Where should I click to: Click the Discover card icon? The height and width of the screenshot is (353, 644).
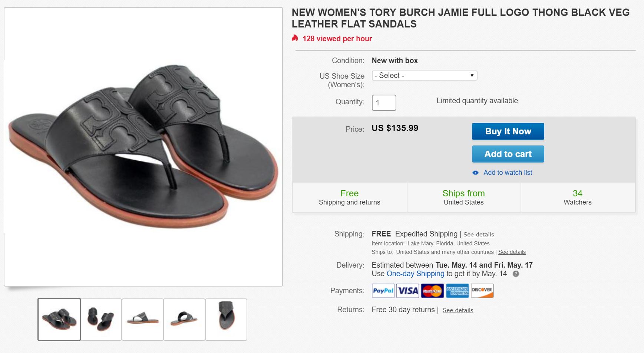pos(482,291)
